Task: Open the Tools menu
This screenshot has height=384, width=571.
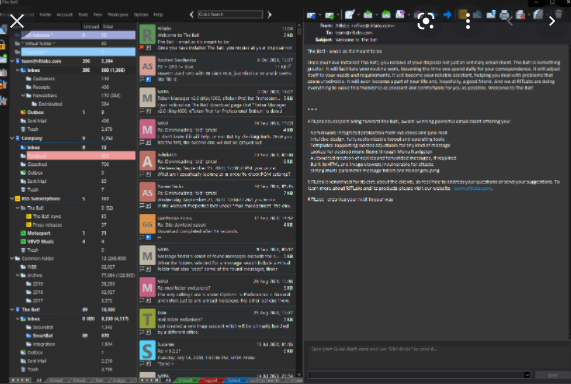Action: (x=83, y=15)
